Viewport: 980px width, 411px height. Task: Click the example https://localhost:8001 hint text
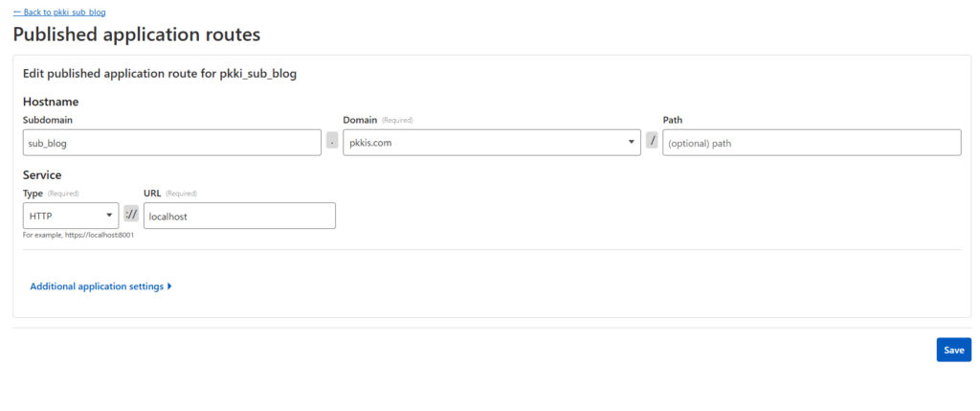tap(78, 235)
